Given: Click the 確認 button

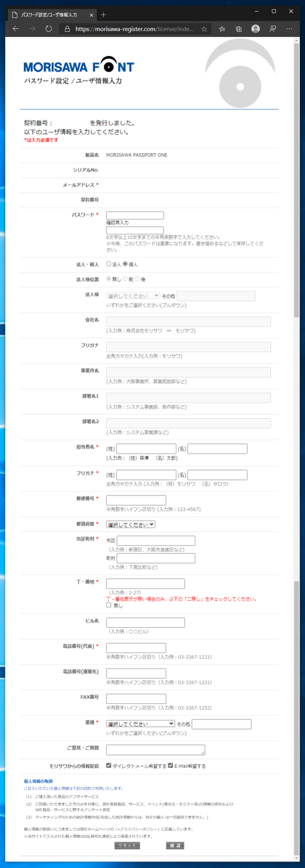Looking at the screenshot, I should point(175,846).
